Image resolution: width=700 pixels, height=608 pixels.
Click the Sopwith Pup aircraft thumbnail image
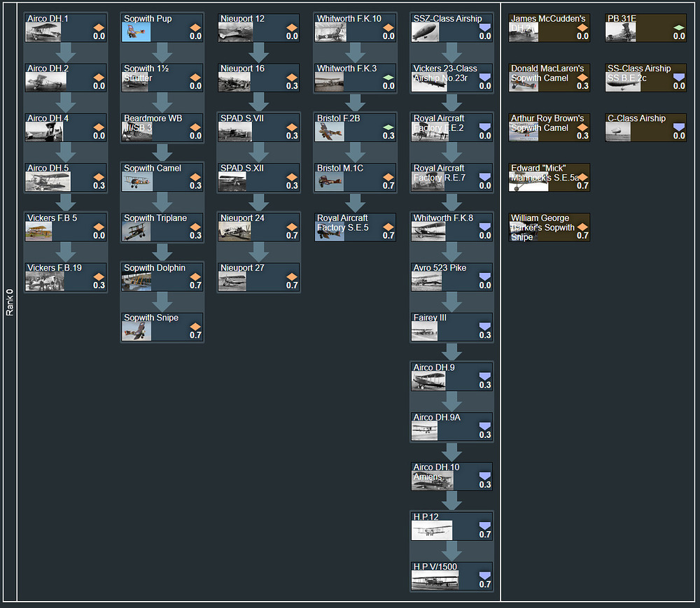(x=136, y=31)
